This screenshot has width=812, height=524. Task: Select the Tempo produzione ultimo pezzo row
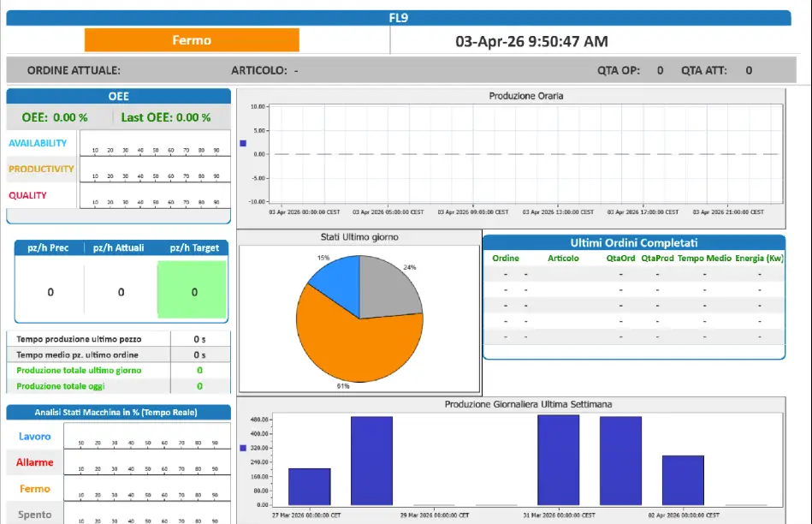[x=119, y=339]
